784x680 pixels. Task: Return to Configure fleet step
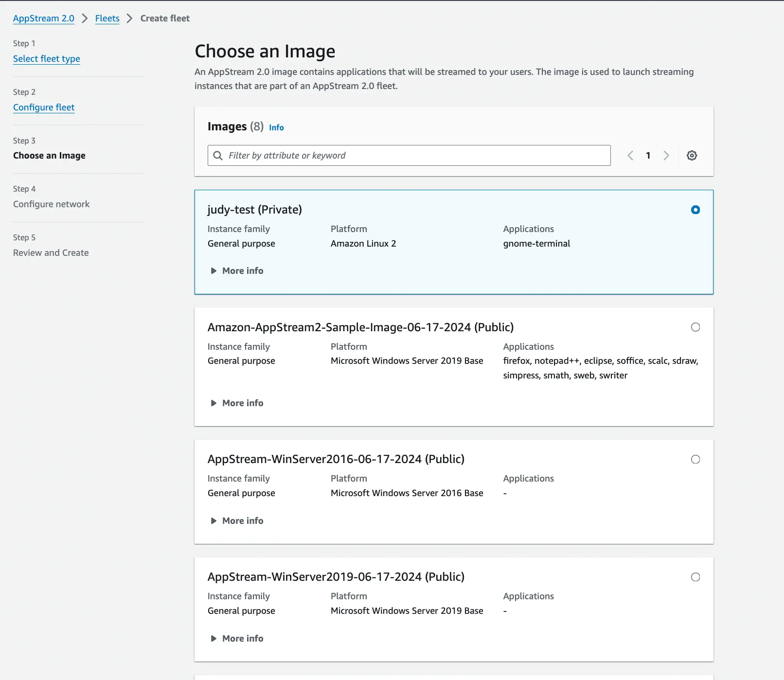(x=44, y=107)
